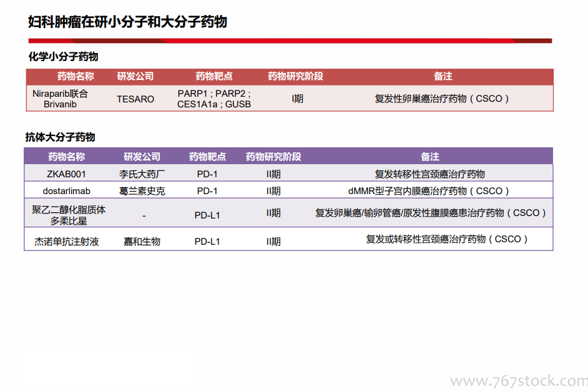This screenshot has height=392, width=588.
Task: Click 药物名称 header in purple table
Action: 66,157
